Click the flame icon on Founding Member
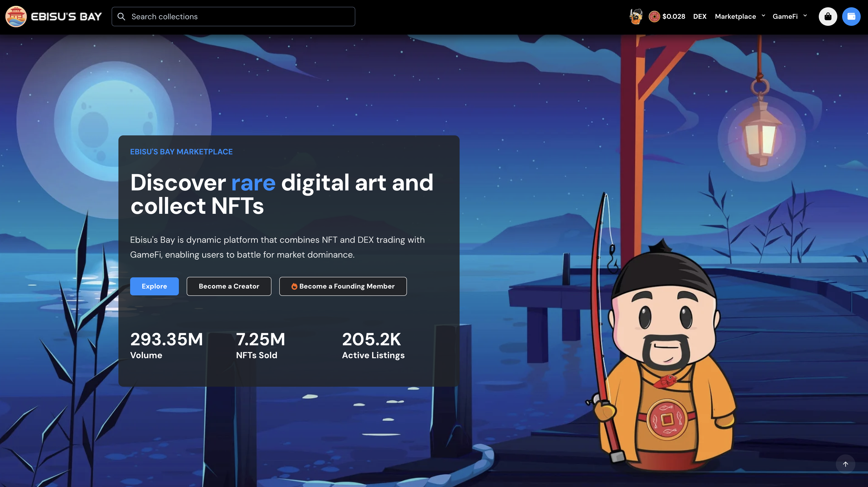This screenshot has height=487, width=868. tap(294, 286)
